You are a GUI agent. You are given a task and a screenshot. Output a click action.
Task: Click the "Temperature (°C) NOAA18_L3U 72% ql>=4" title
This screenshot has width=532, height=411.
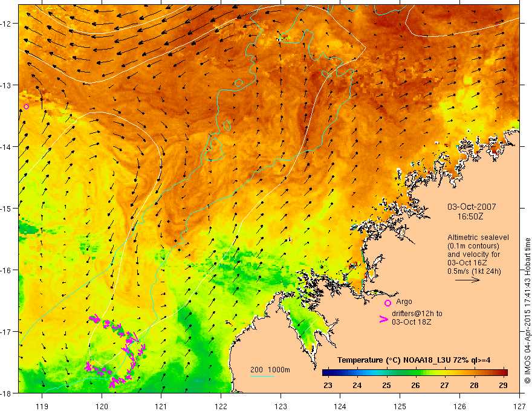(414, 360)
